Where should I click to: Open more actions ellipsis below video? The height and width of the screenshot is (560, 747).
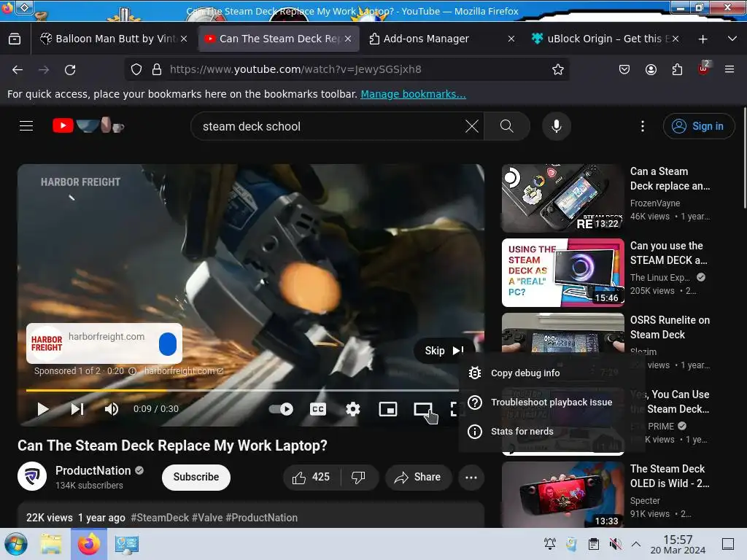pos(471,477)
